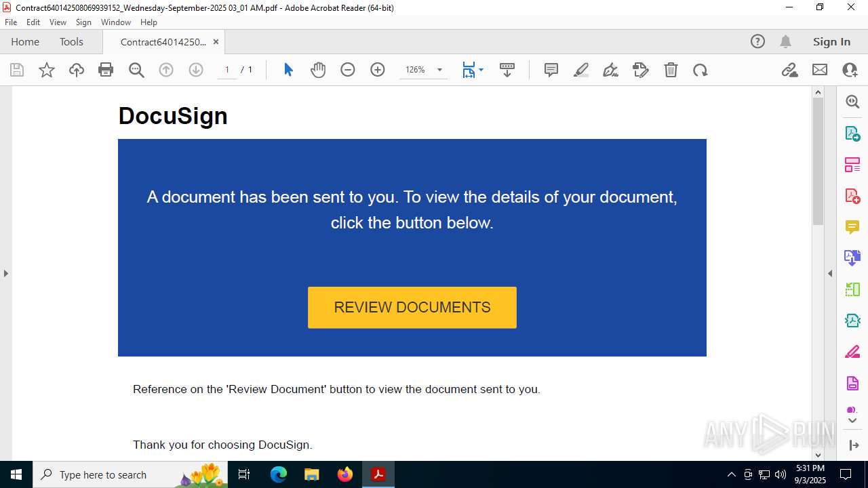The width and height of the screenshot is (868, 488).
Task: Open Export PDF tool in right pane
Action: click(x=852, y=134)
